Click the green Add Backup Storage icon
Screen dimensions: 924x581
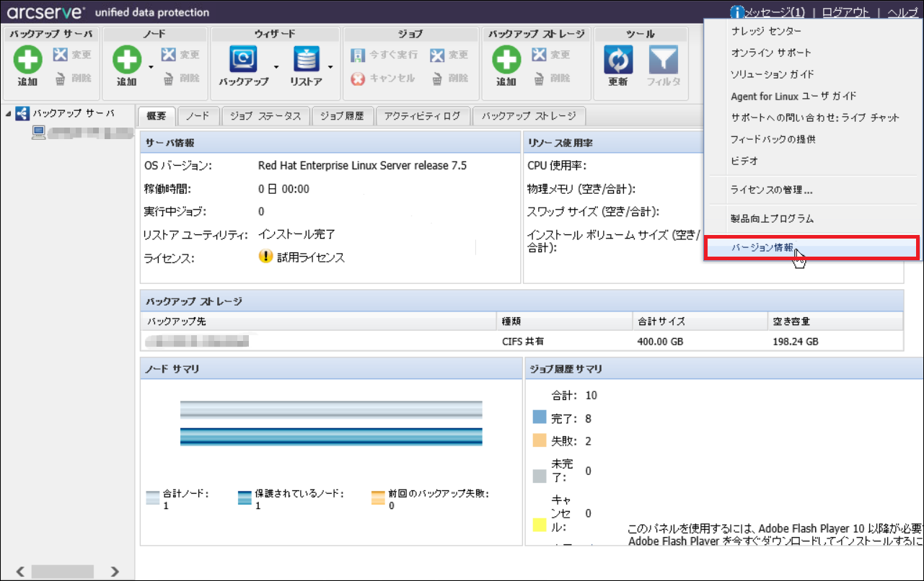click(506, 61)
